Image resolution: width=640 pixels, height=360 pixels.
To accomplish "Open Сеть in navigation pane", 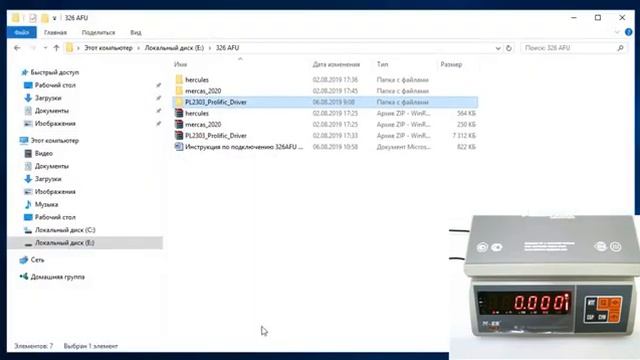I will pos(37,260).
